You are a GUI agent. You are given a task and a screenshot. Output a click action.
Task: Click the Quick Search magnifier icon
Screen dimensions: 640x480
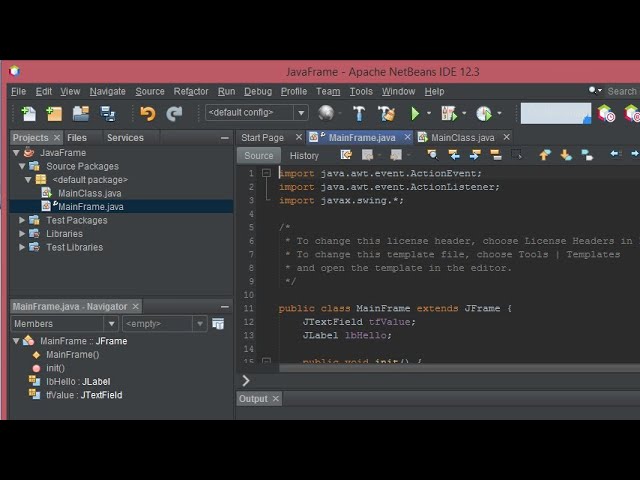point(594,91)
